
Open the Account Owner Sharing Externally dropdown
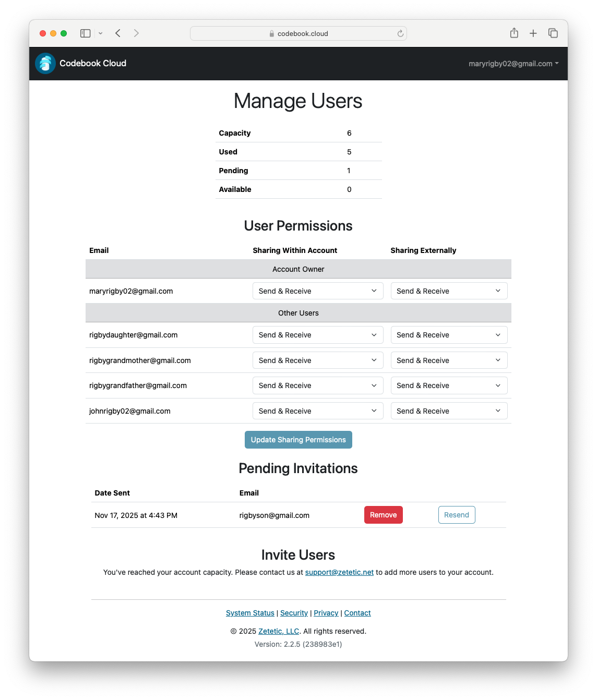(449, 291)
